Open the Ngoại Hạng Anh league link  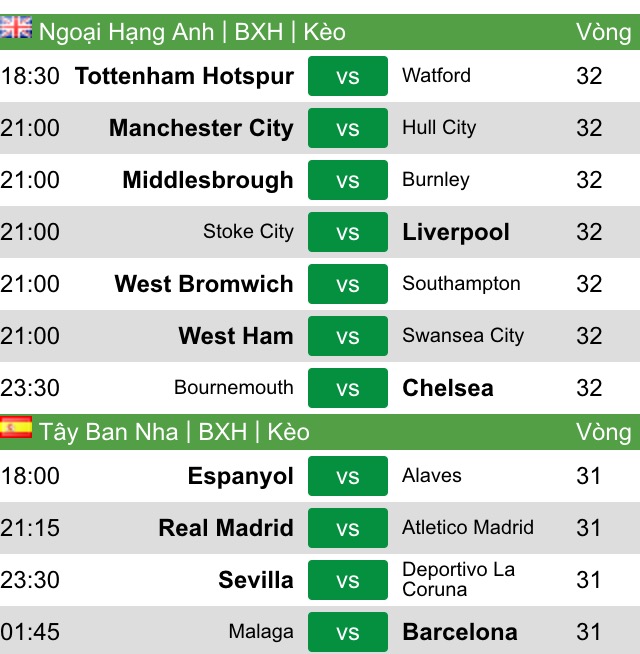[x=126, y=32]
